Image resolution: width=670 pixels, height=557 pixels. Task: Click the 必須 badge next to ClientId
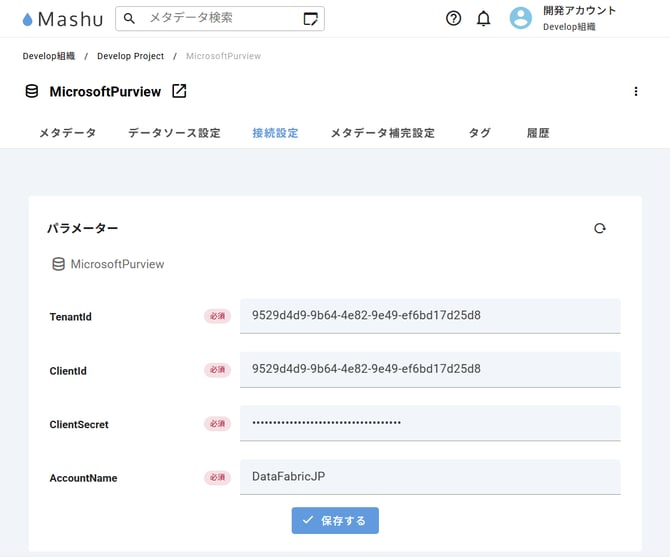coord(217,370)
